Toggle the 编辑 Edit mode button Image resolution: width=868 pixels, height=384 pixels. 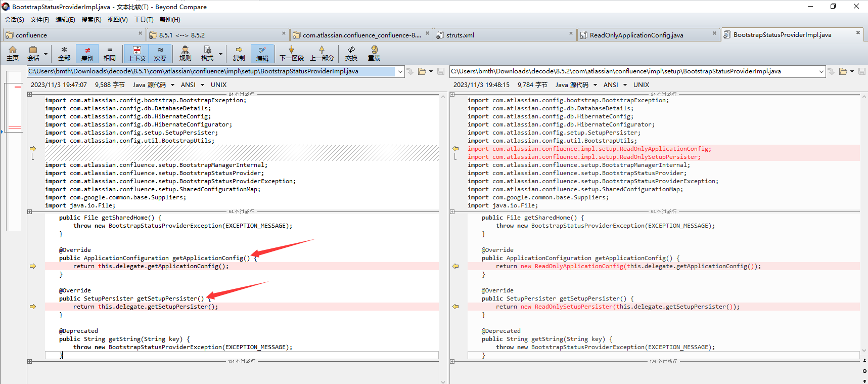pyautogui.click(x=262, y=53)
